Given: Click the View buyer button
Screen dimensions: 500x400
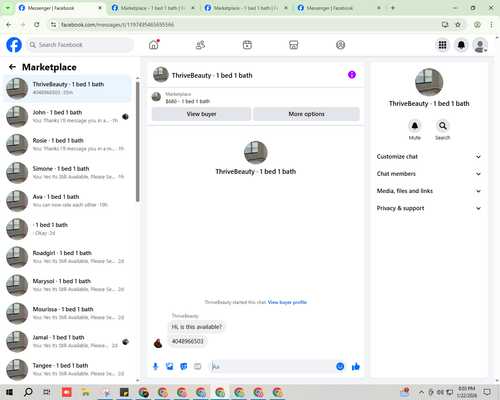Looking at the screenshot, I should click(x=201, y=114).
